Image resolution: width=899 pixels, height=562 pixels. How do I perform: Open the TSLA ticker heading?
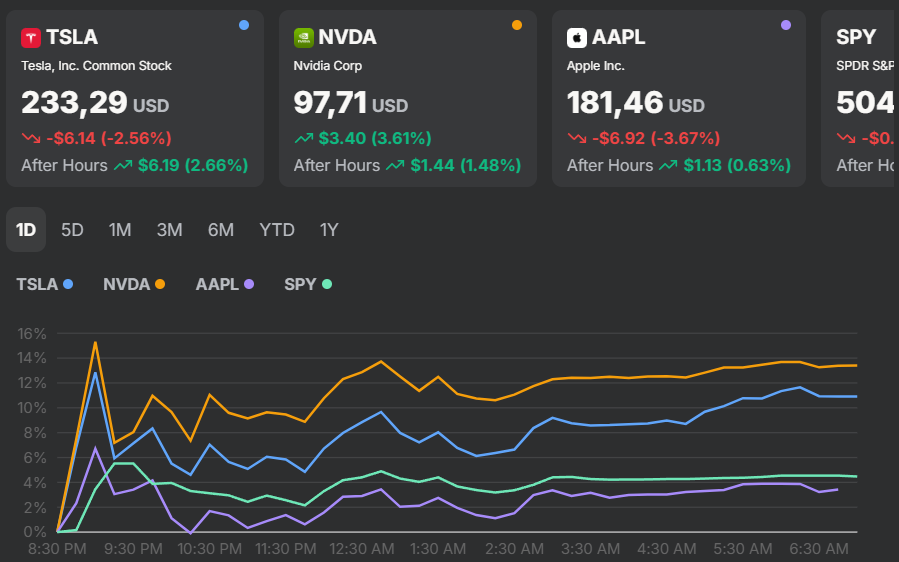click(72, 37)
